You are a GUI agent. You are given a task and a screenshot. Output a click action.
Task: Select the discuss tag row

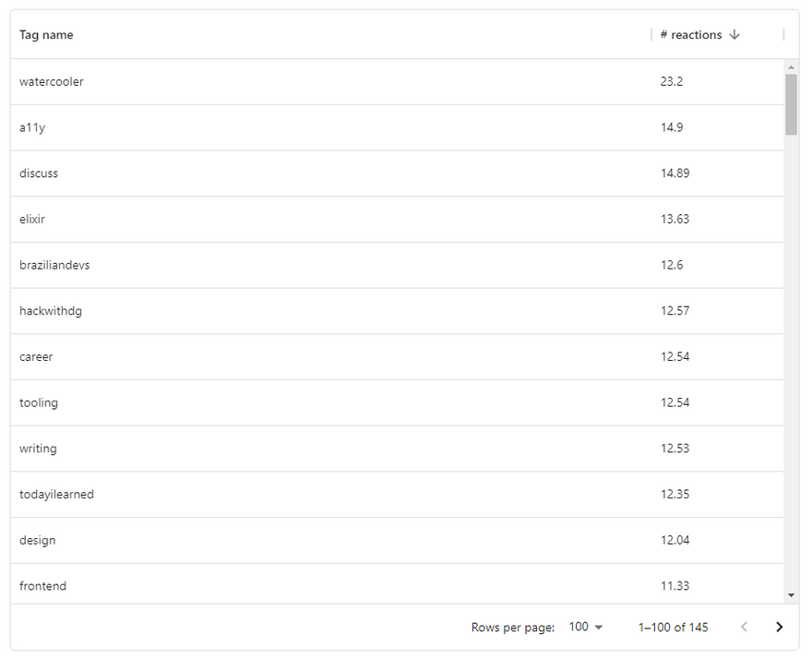coord(397,174)
